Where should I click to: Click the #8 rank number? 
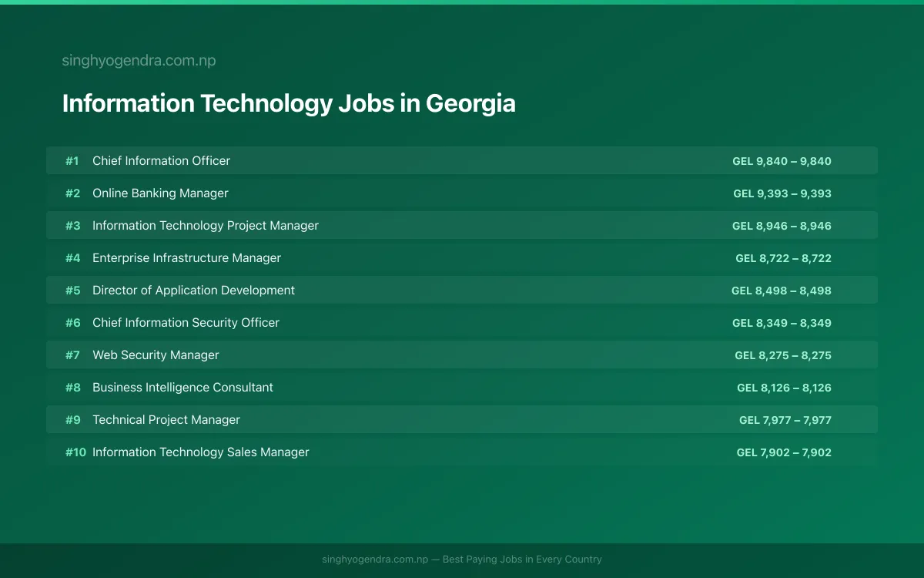72,388
